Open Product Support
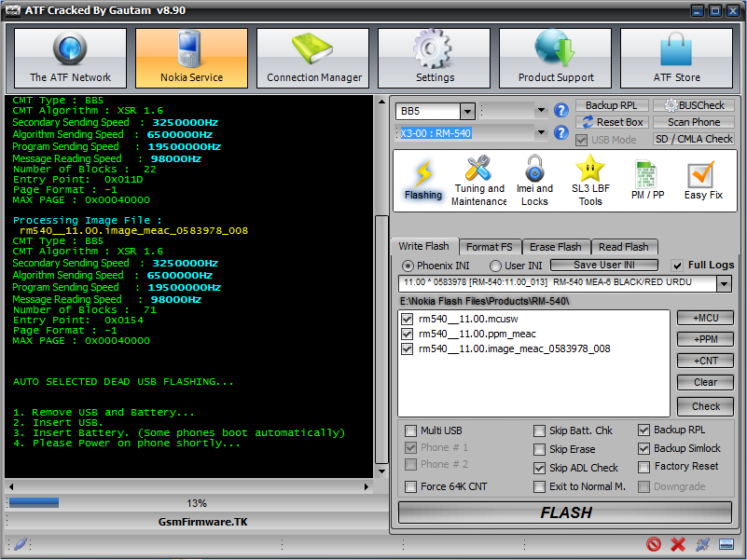 pyautogui.click(x=556, y=58)
